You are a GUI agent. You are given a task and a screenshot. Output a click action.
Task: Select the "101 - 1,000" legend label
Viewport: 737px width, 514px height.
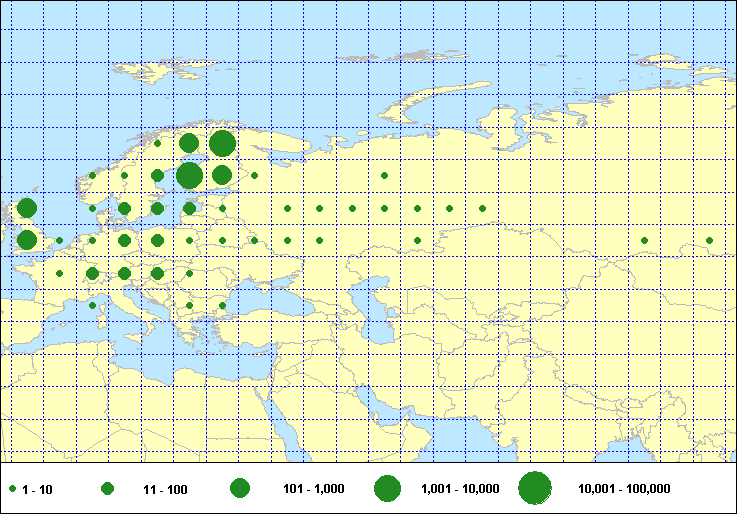click(x=308, y=489)
